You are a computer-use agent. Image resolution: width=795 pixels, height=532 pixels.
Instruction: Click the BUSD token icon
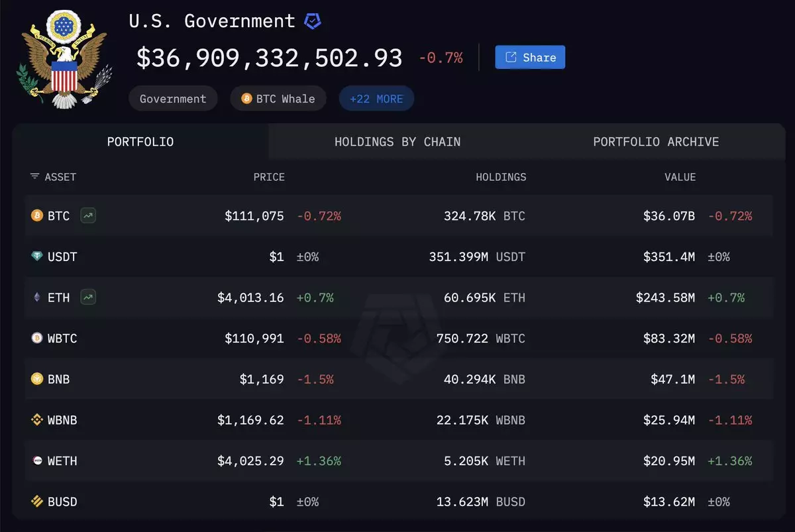[x=37, y=502]
